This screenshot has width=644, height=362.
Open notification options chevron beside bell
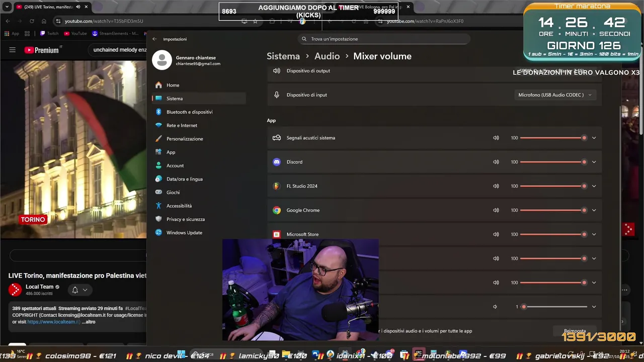tap(85, 290)
